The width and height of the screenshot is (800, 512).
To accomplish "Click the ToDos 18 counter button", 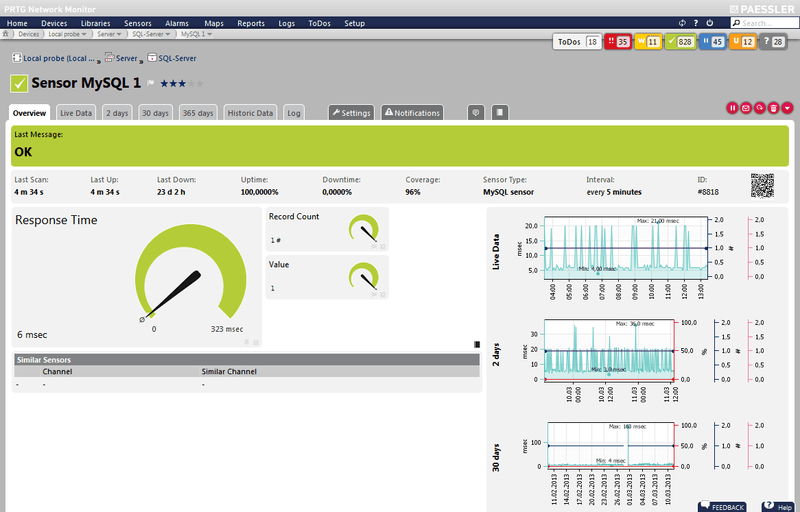I will click(x=578, y=42).
